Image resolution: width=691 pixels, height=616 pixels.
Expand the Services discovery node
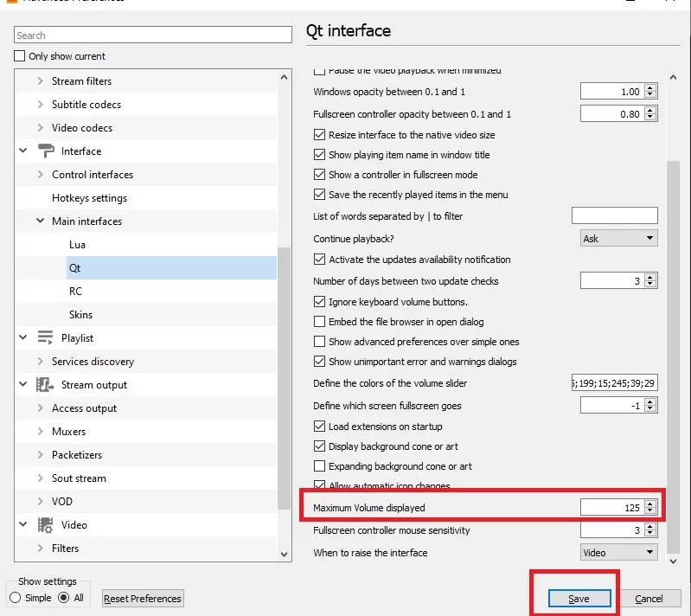[x=41, y=361]
